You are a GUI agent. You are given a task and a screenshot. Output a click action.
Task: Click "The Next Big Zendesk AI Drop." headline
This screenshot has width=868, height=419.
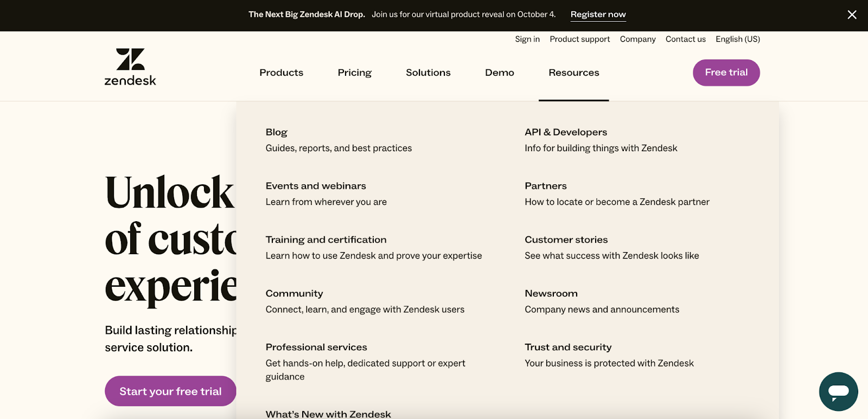pos(307,15)
